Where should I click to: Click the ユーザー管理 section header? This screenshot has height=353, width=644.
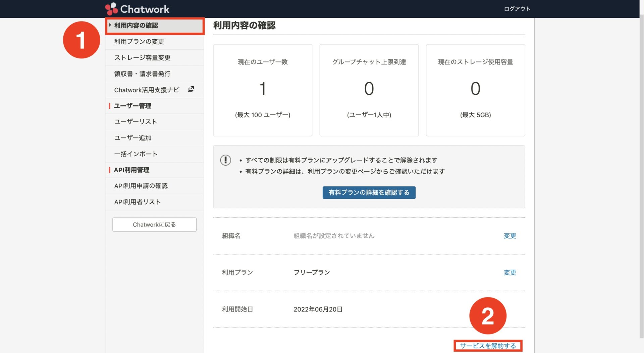155,106
